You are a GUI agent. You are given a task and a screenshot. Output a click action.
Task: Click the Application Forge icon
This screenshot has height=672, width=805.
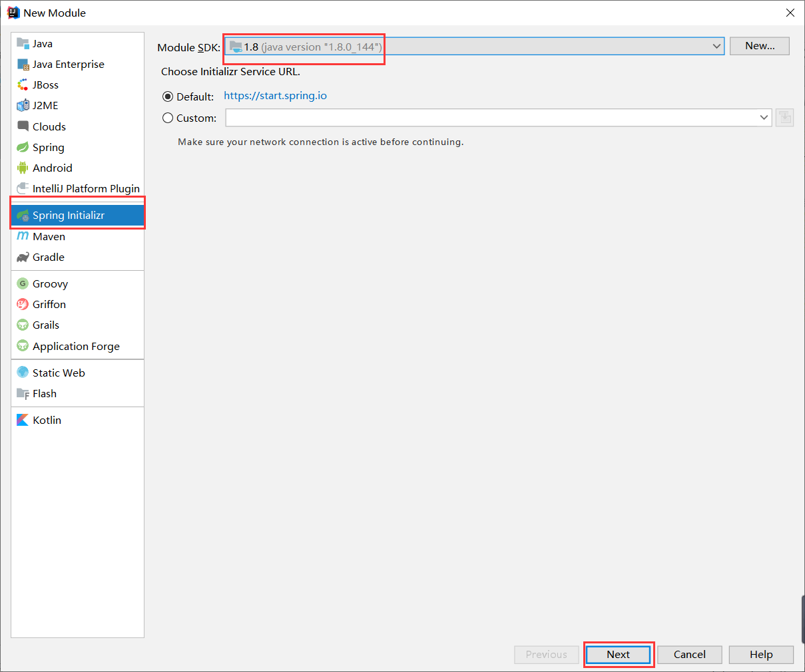(23, 346)
